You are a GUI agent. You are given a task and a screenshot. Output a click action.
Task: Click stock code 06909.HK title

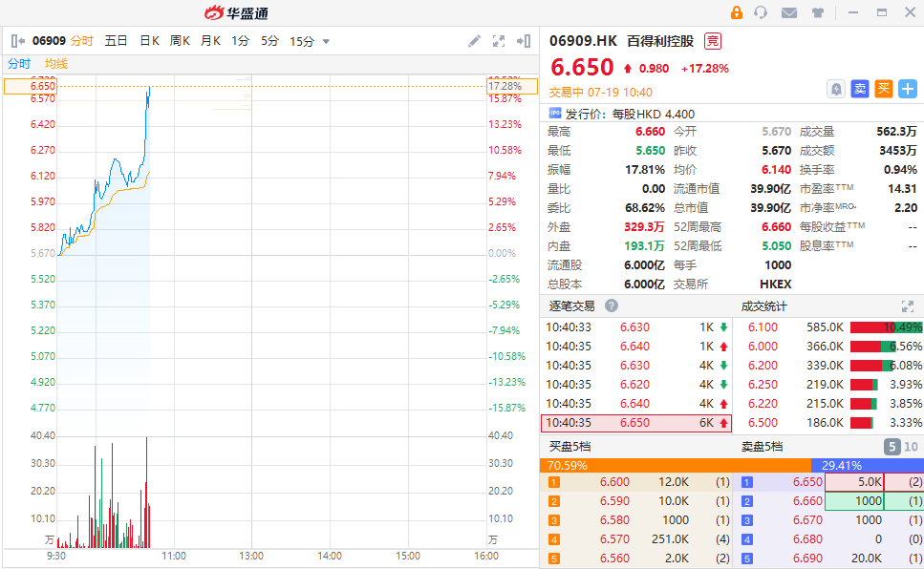[583, 41]
